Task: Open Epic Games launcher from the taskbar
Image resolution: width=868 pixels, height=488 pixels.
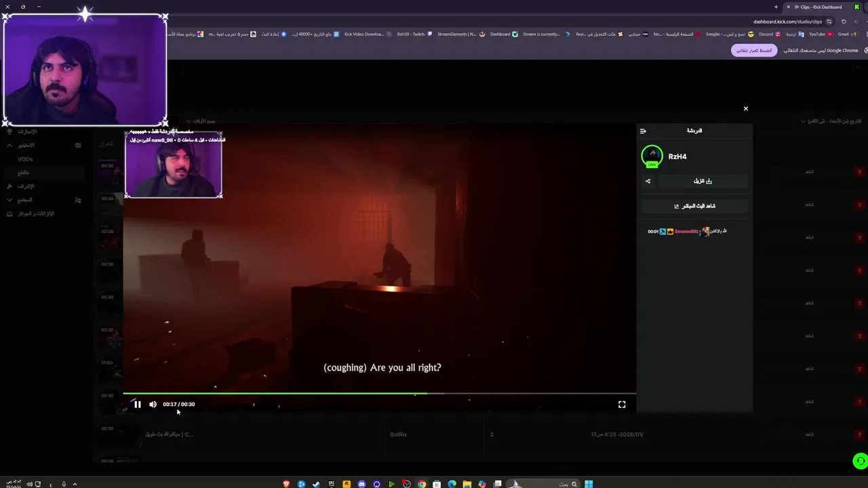Action: (x=331, y=484)
